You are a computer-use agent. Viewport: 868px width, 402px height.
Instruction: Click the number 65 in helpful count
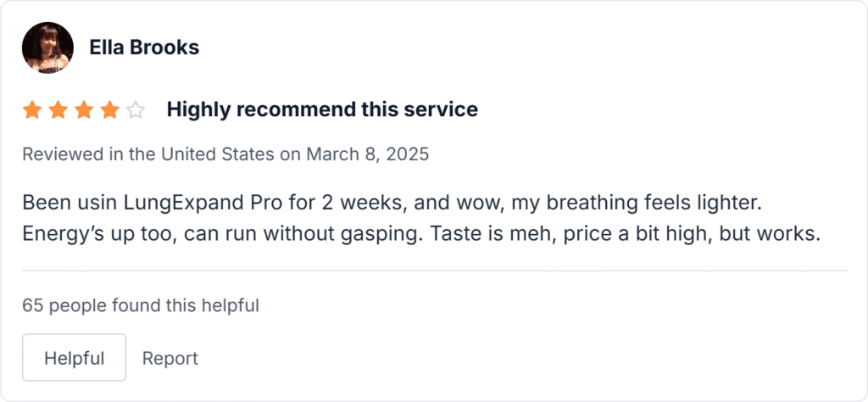(x=33, y=305)
